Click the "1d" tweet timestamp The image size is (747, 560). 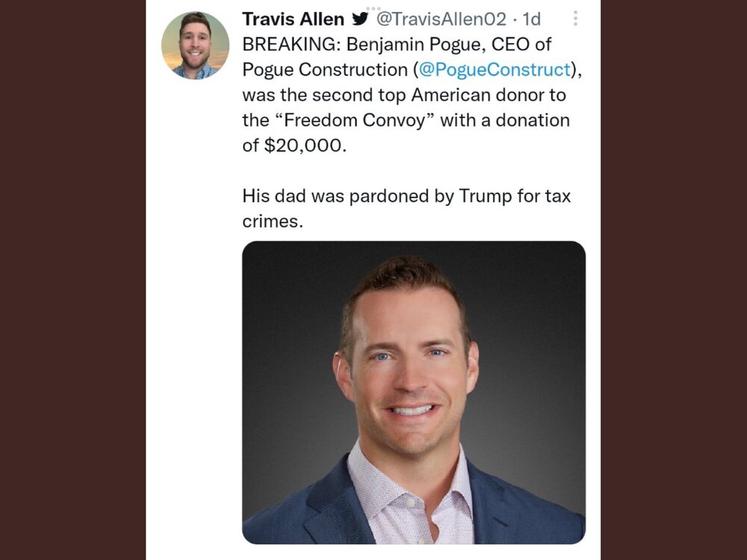click(531, 19)
